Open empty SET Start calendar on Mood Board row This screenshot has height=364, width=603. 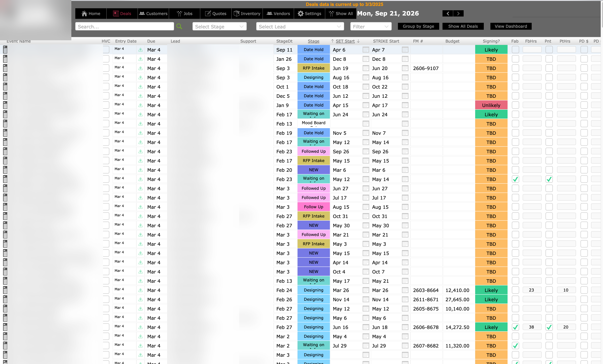(366, 124)
